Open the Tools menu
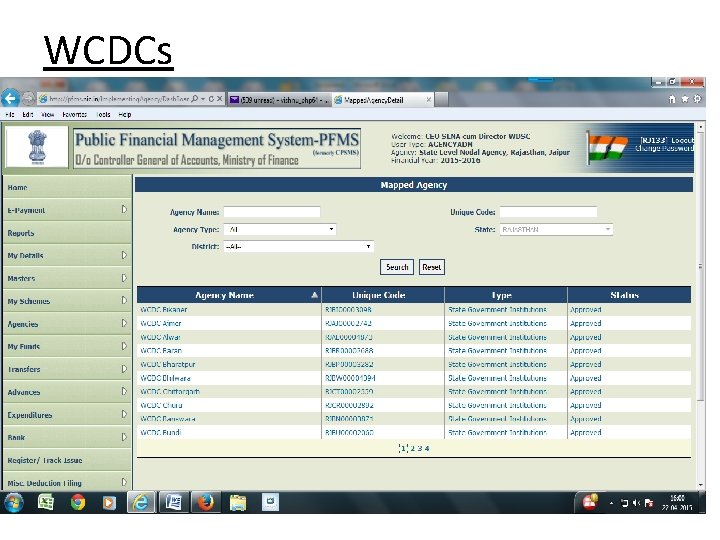720x540 pixels. [x=103, y=114]
